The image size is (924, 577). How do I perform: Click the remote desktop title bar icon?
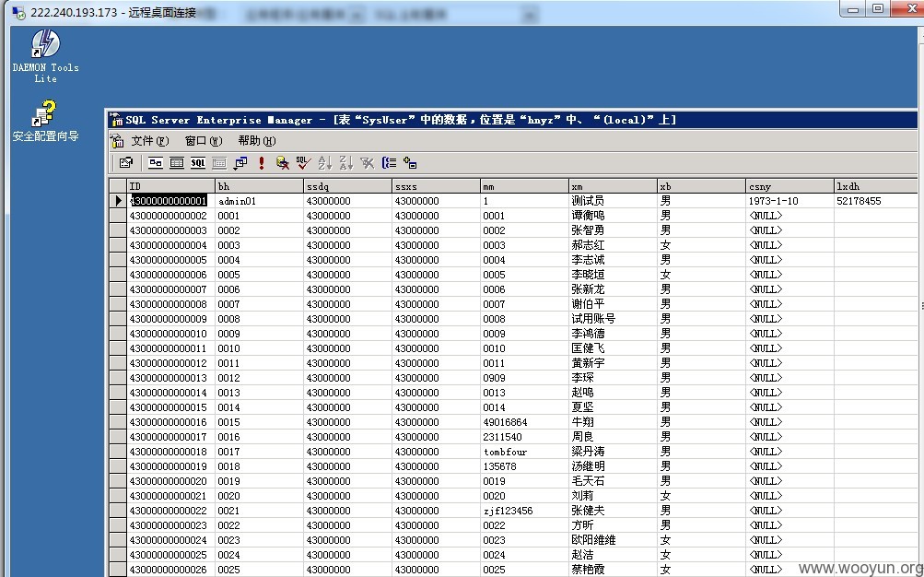pos(18,12)
